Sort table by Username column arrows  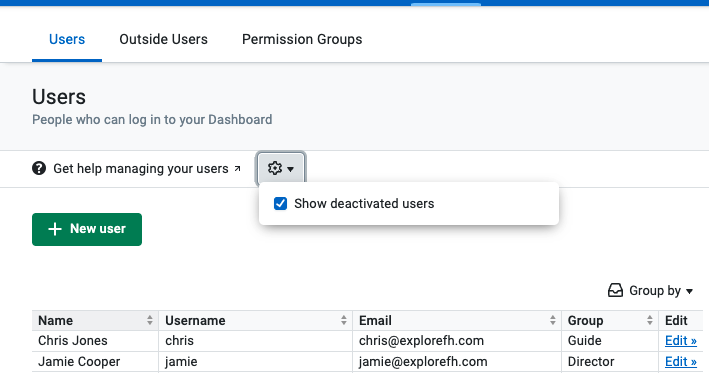click(x=344, y=320)
